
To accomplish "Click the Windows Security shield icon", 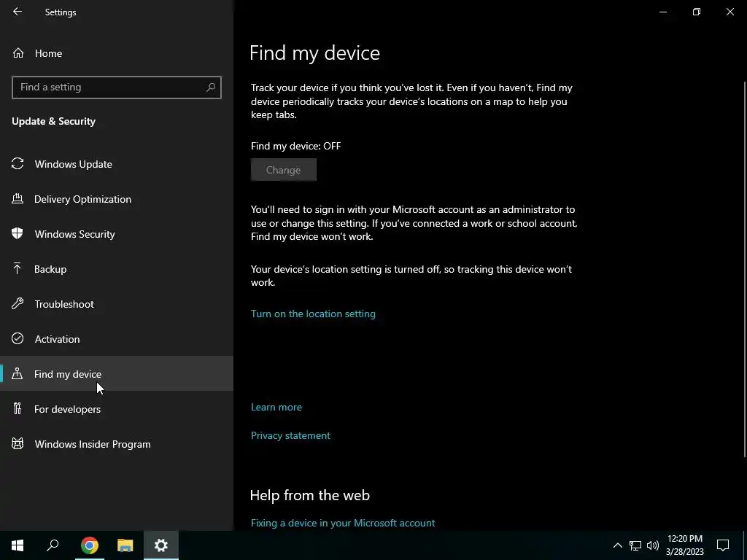I will pyautogui.click(x=18, y=234).
